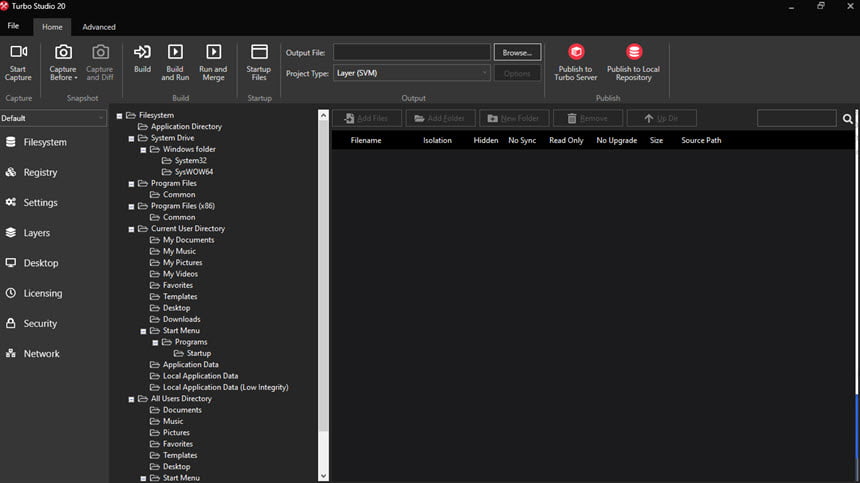This screenshot has width=860, height=483.
Task: Open the Startup Files icon
Action: click(259, 52)
